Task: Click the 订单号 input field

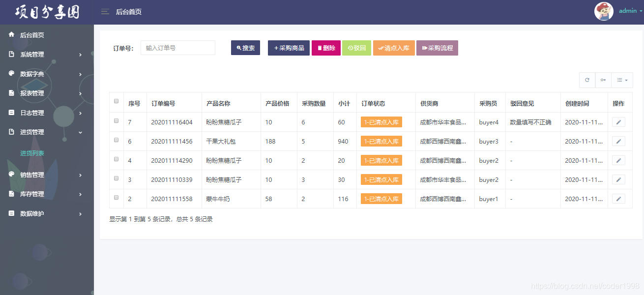Action: coord(177,48)
